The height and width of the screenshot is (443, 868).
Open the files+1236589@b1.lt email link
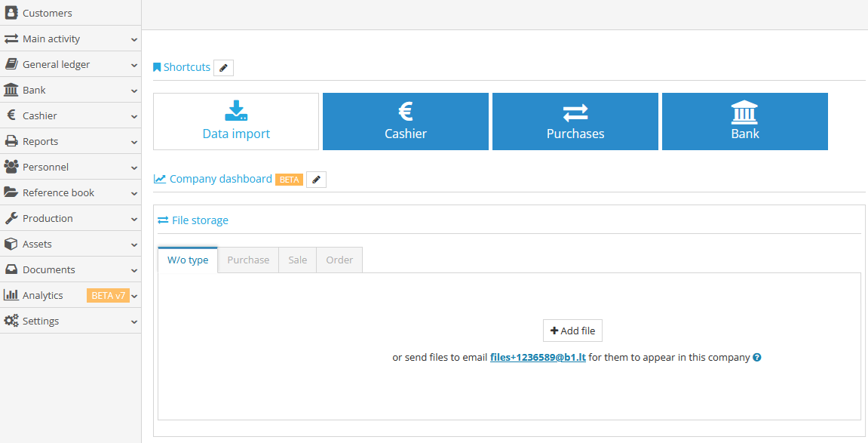click(x=538, y=357)
